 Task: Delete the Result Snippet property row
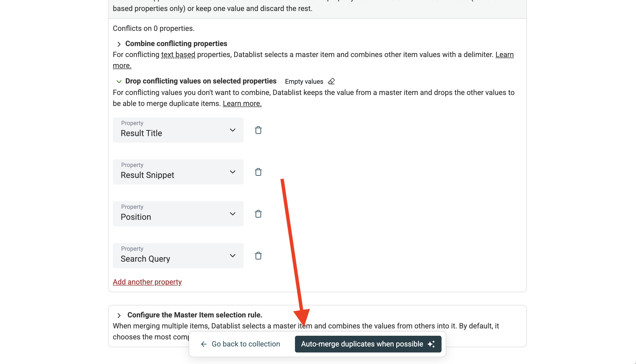258,172
